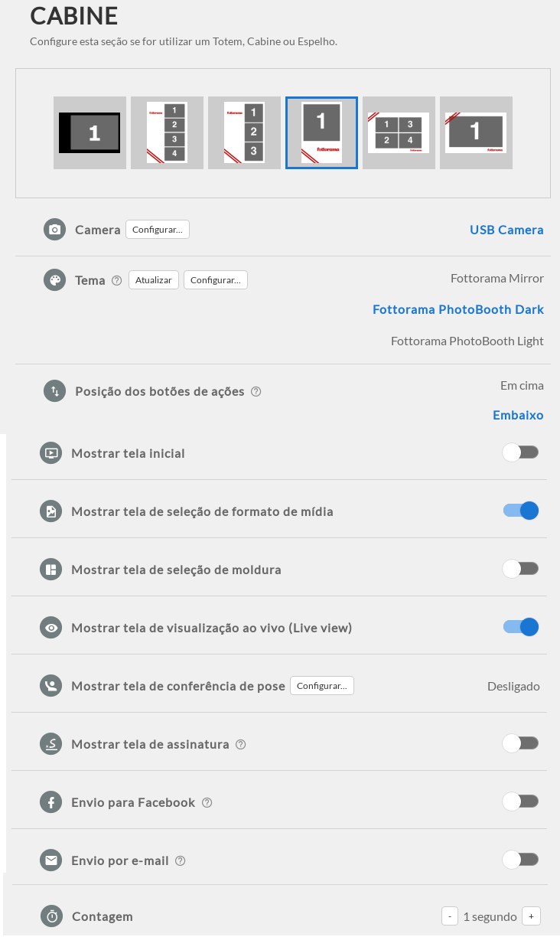560x937 pixels.
Task: Increase Contagem with plus button
Action: (531, 916)
